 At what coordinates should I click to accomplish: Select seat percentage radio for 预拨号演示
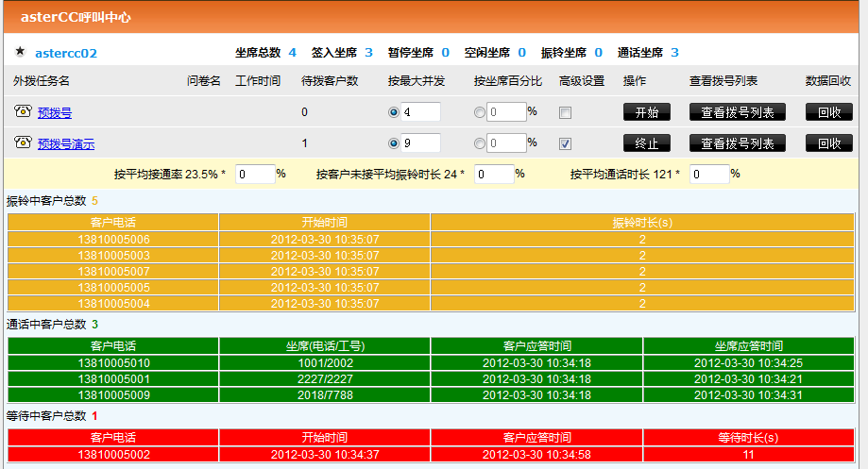point(480,143)
